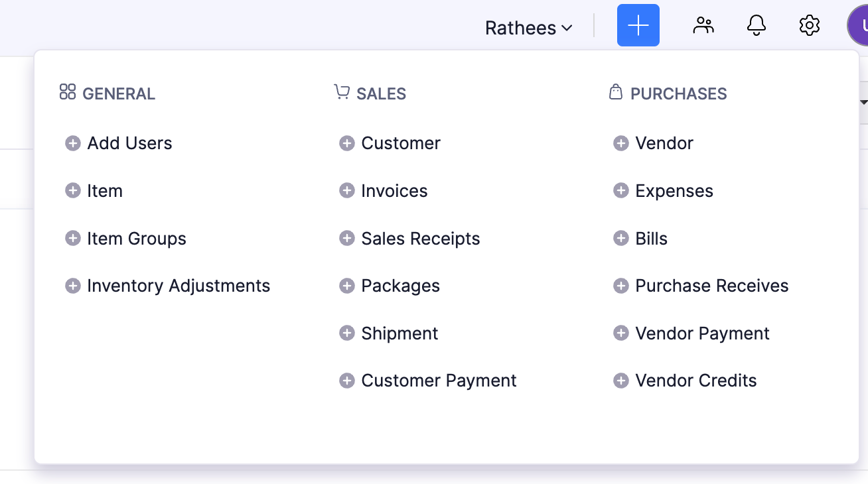Add a new Customer

tap(400, 143)
